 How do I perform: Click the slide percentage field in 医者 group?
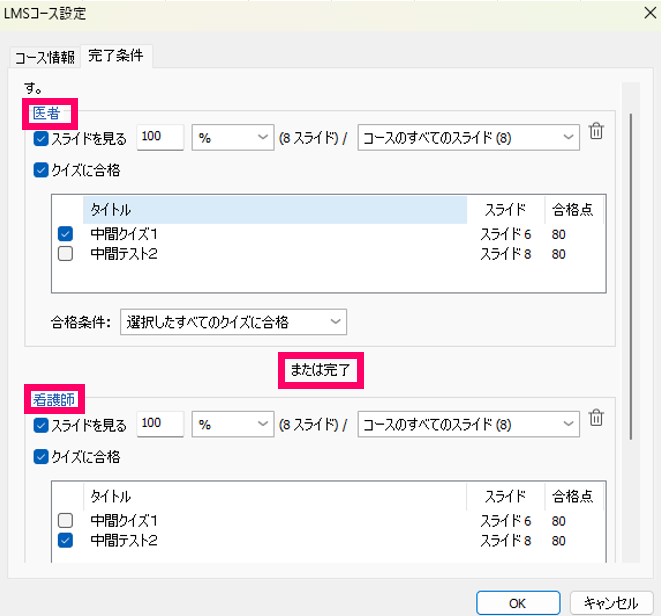pos(160,137)
